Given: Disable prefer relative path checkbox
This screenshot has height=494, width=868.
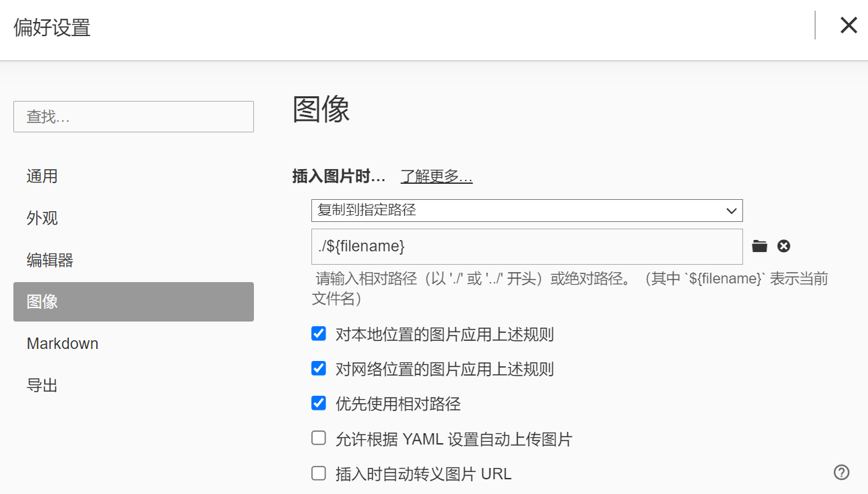Looking at the screenshot, I should [x=319, y=403].
